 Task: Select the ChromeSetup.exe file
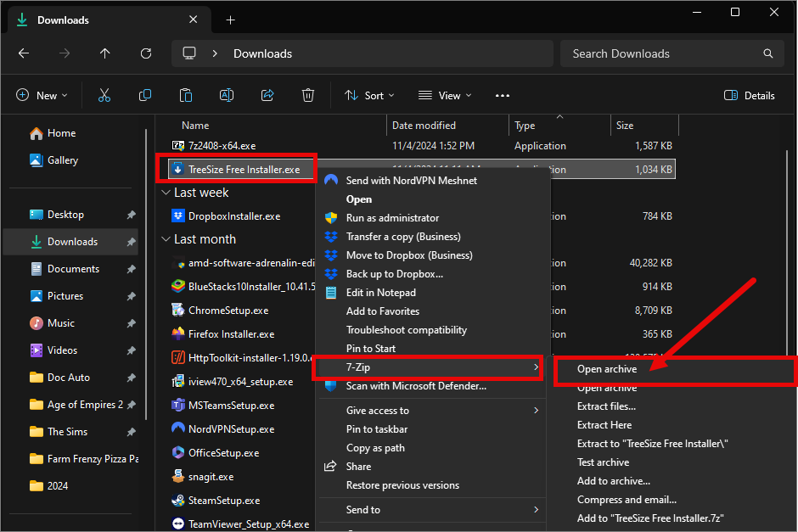tap(228, 311)
